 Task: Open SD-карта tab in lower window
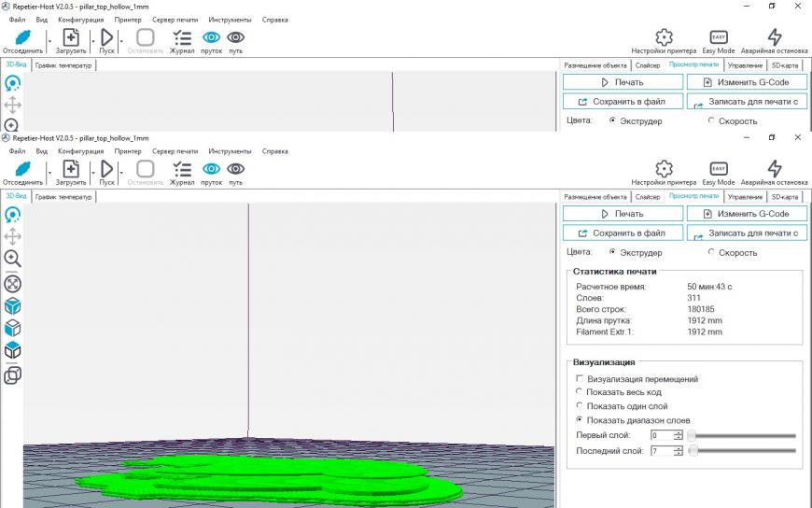785,197
